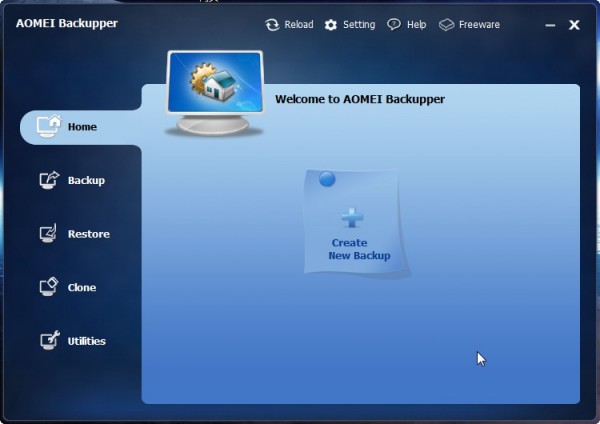Switch to the Backup tab label

click(x=86, y=181)
